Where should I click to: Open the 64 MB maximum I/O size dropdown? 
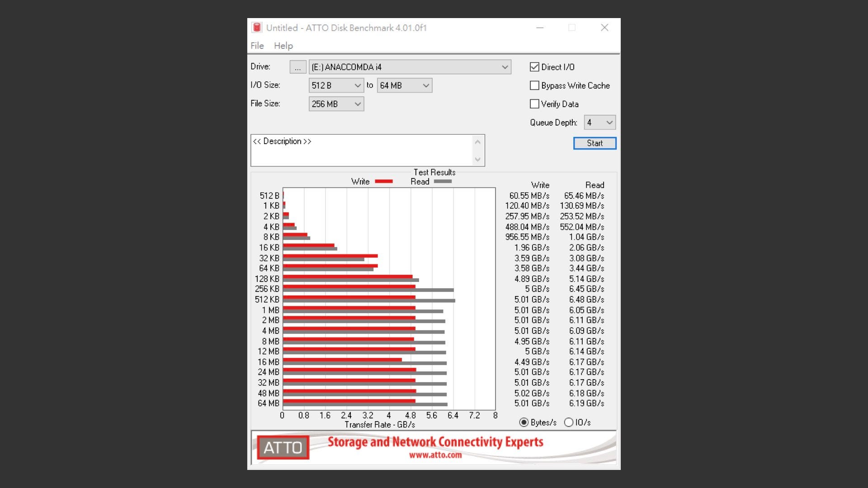click(405, 85)
